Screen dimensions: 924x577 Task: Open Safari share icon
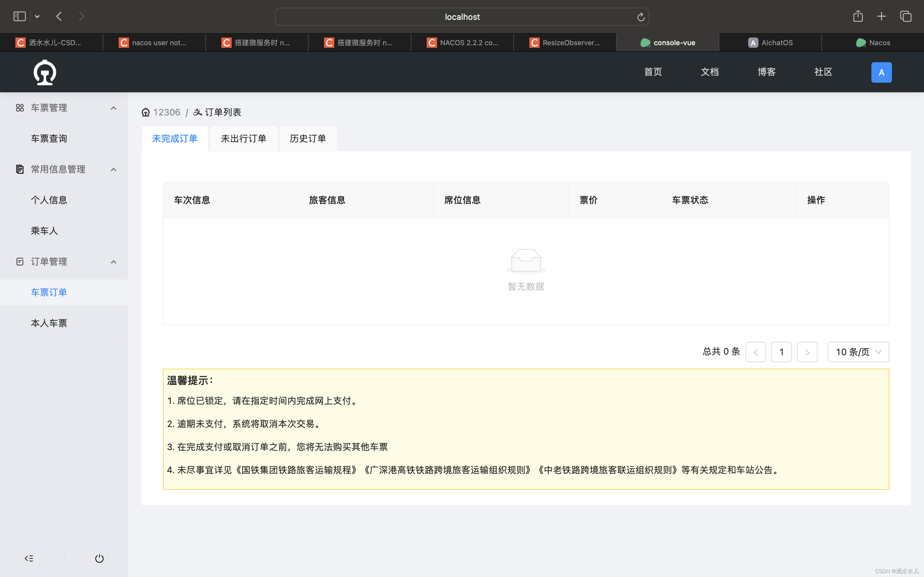(858, 16)
